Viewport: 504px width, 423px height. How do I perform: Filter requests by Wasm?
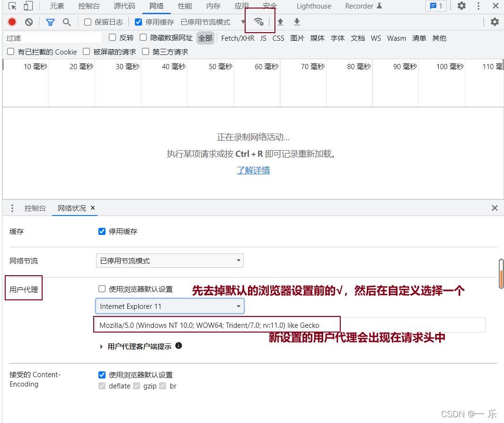tap(396, 38)
